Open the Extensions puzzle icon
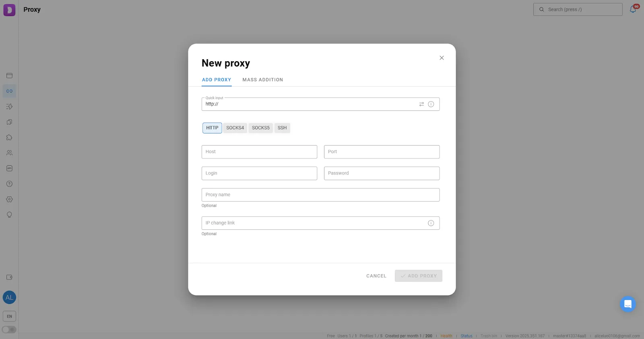 coord(9,137)
